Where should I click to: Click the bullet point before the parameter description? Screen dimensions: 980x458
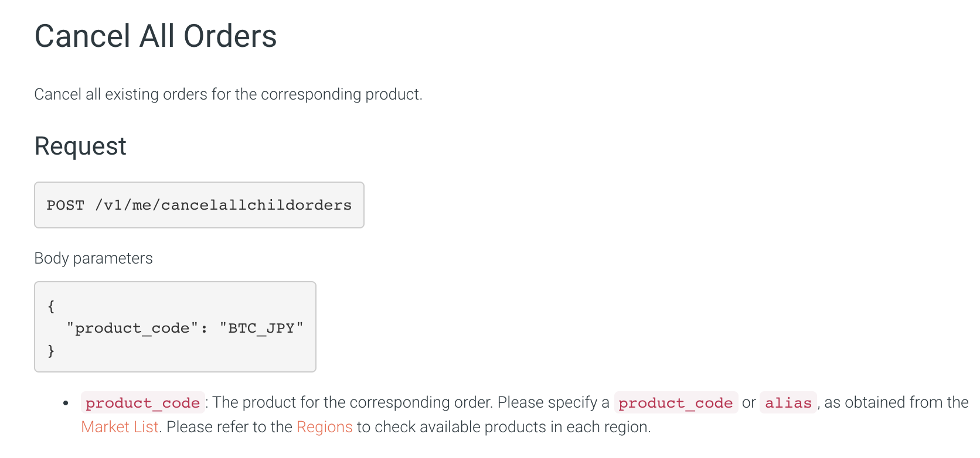66,403
